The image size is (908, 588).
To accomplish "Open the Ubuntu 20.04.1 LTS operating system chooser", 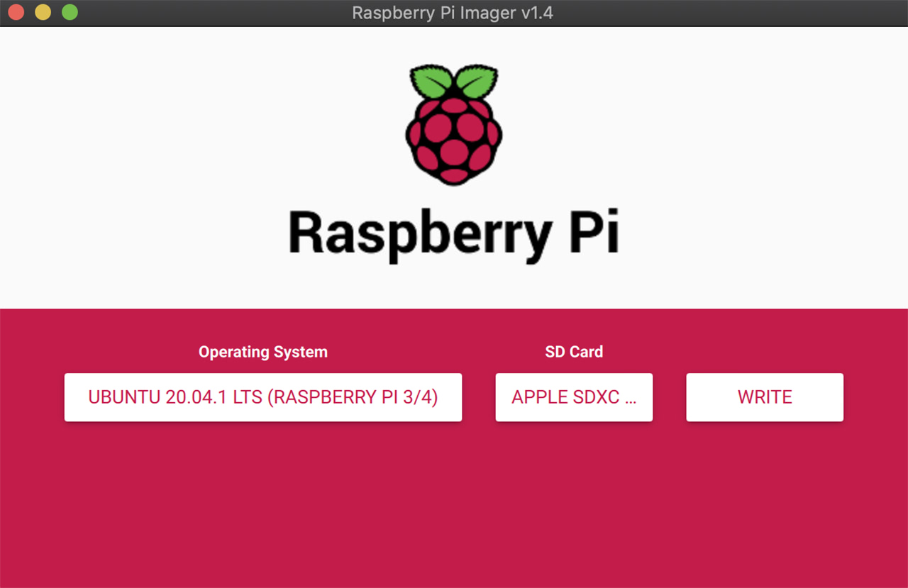I will coord(263,397).
